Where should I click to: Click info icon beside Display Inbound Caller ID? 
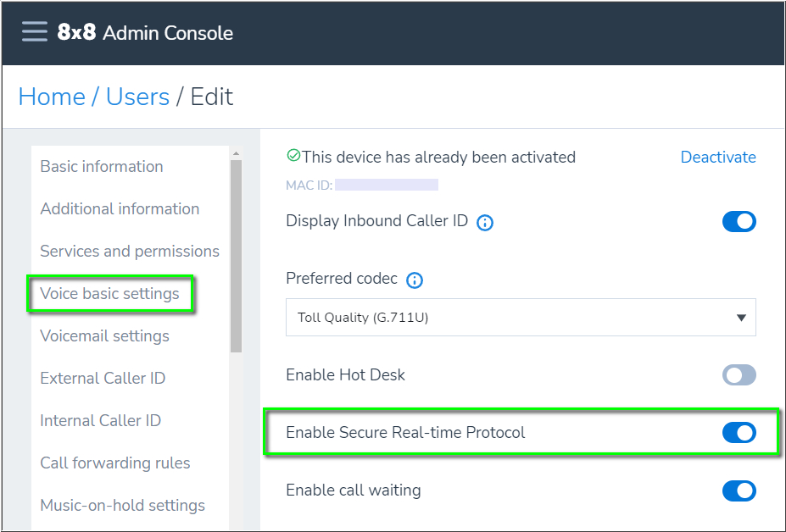pyautogui.click(x=485, y=223)
